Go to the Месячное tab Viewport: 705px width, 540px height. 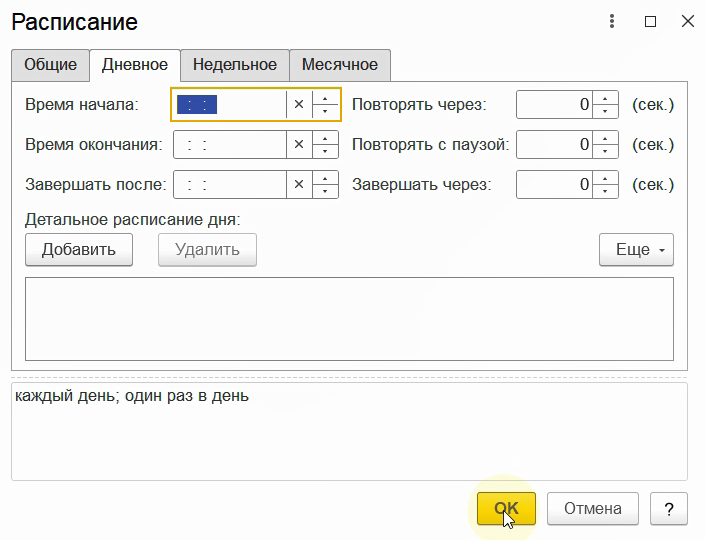click(340, 65)
